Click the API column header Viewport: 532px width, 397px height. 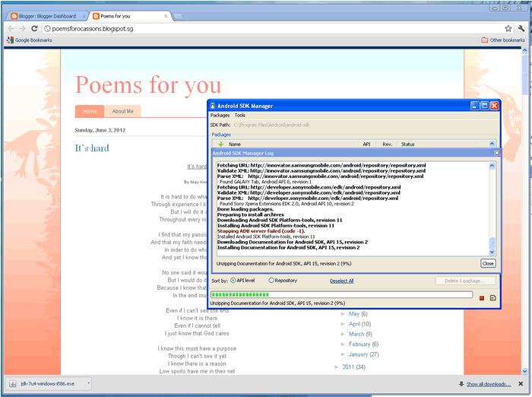pos(366,145)
